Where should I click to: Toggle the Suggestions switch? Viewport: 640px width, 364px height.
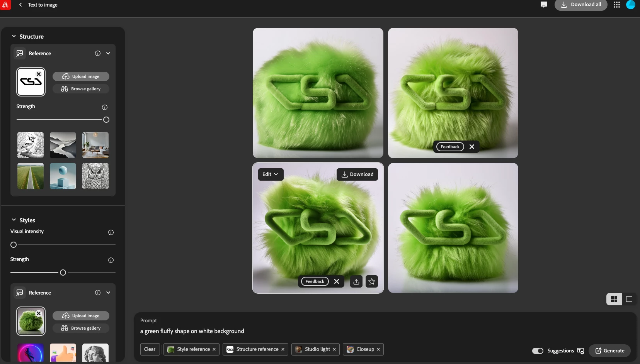[x=538, y=351]
